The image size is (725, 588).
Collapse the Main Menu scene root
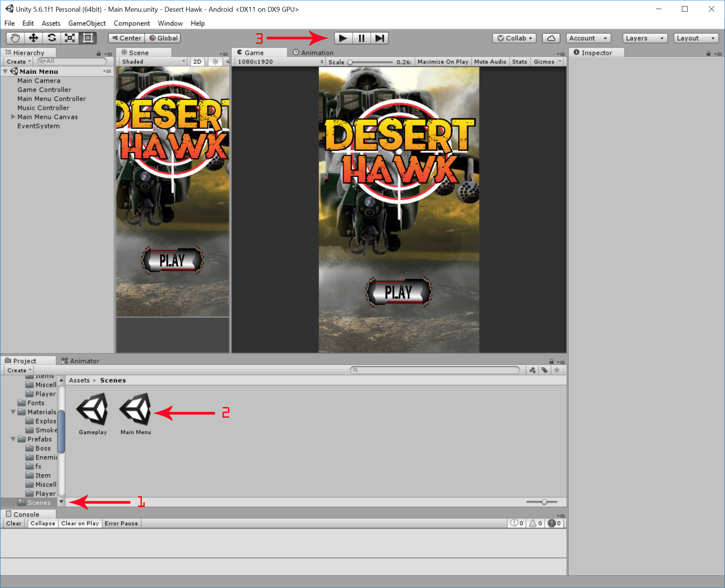point(5,71)
